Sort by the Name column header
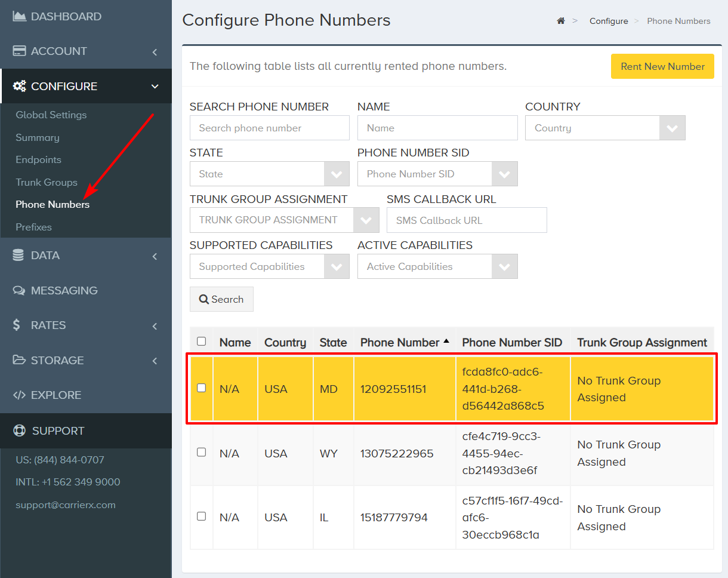Viewport: 728px width, 578px height. pyautogui.click(x=235, y=342)
